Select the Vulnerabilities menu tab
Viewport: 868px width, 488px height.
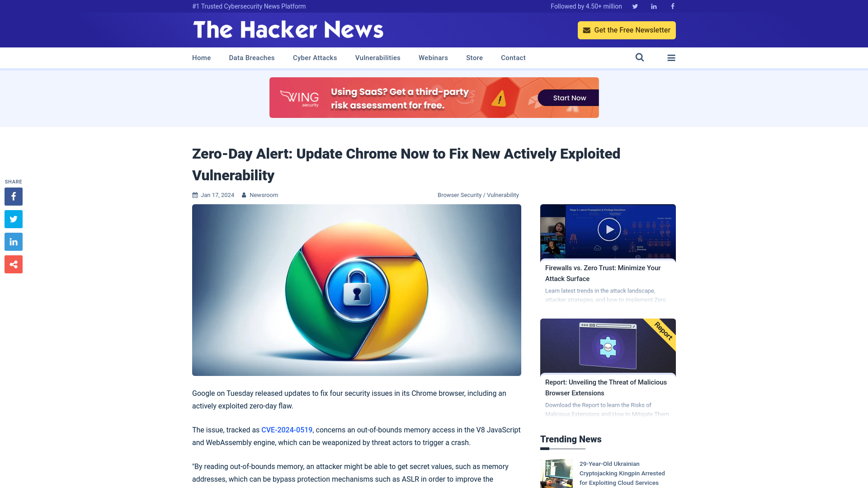coord(378,58)
